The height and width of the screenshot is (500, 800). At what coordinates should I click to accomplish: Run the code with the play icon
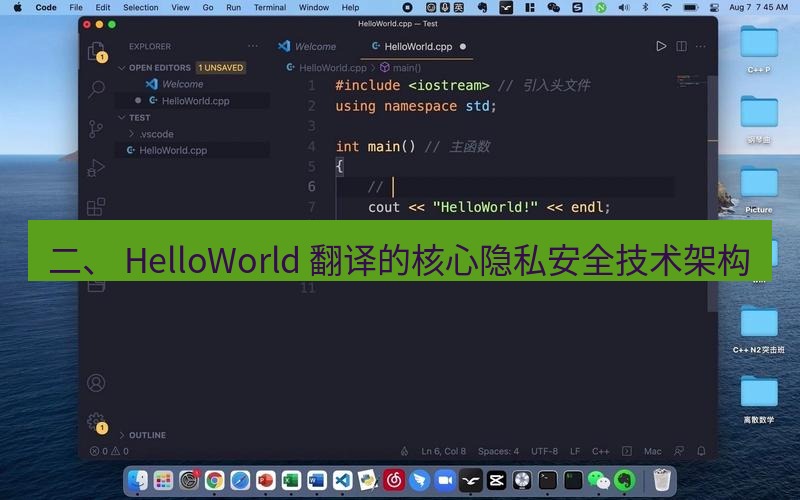661,46
